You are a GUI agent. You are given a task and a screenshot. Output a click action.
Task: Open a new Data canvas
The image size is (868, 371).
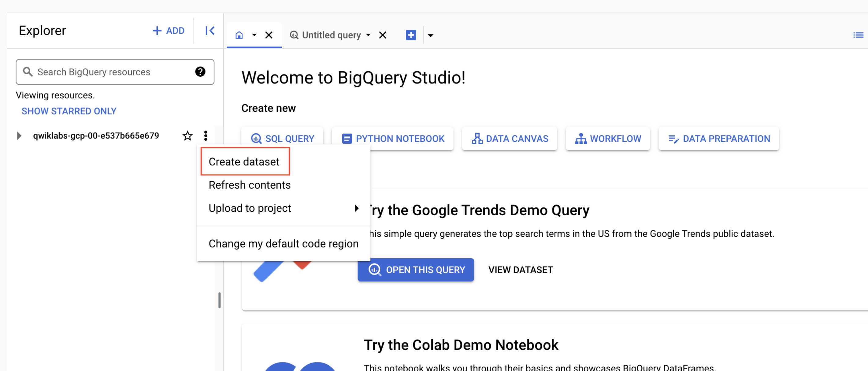click(x=509, y=138)
